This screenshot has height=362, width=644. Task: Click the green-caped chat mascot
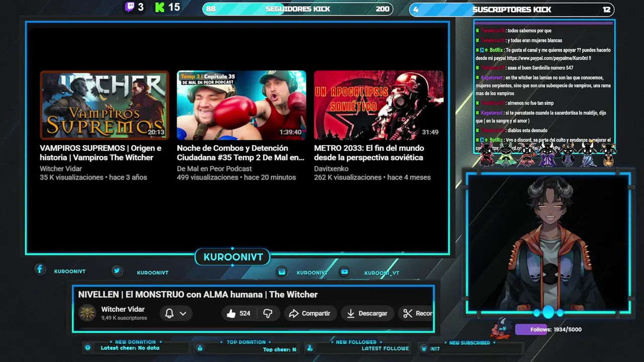pos(505,154)
